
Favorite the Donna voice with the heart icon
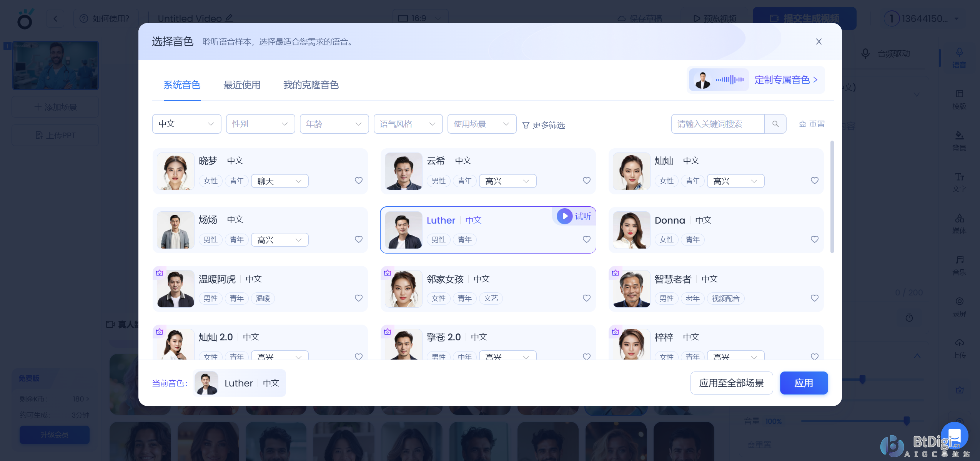(x=815, y=239)
